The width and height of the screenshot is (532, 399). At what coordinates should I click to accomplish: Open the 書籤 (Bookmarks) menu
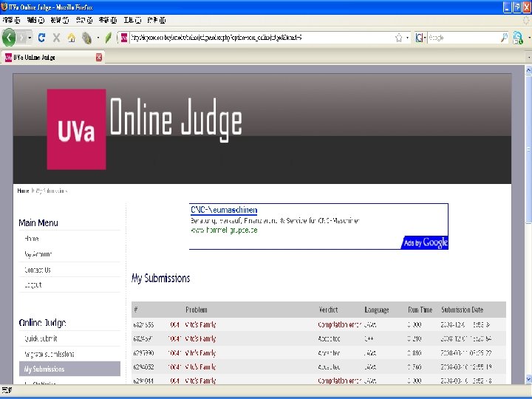[x=108, y=21]
